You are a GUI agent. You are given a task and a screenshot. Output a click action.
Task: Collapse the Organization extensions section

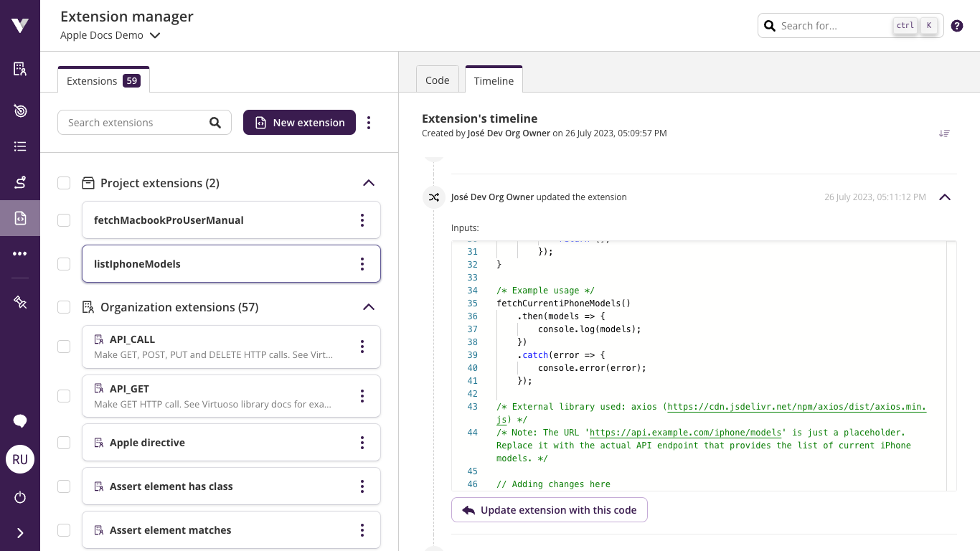coord(368,307)
